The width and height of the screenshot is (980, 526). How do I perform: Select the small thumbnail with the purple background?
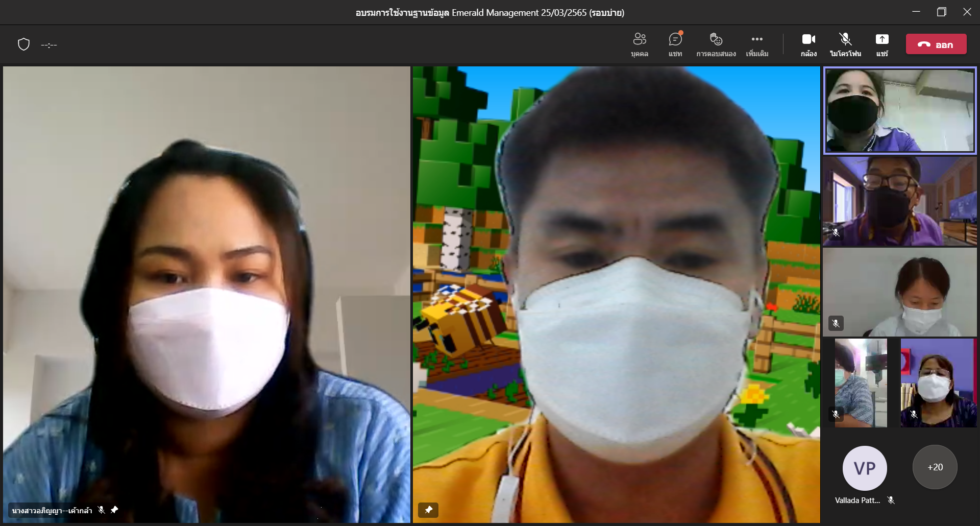(938, 383)
